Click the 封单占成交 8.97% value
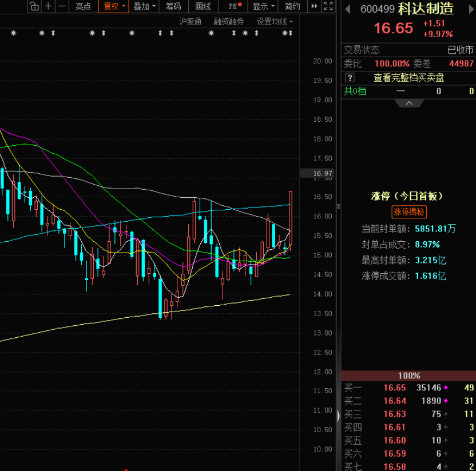 427,245
